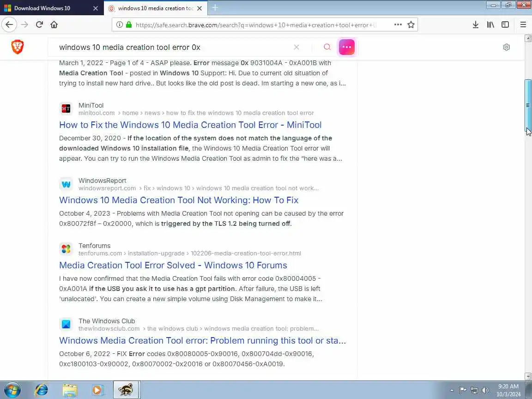Click the page scrollbar thumb
Screen dimensions: 532x399
click(528, 105)
